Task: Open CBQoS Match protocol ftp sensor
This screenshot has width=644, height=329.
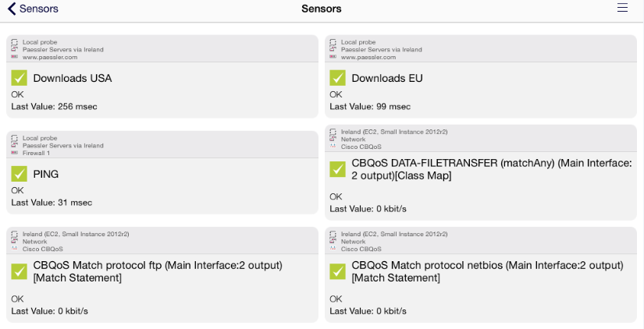Action: (x=158, y=271)
